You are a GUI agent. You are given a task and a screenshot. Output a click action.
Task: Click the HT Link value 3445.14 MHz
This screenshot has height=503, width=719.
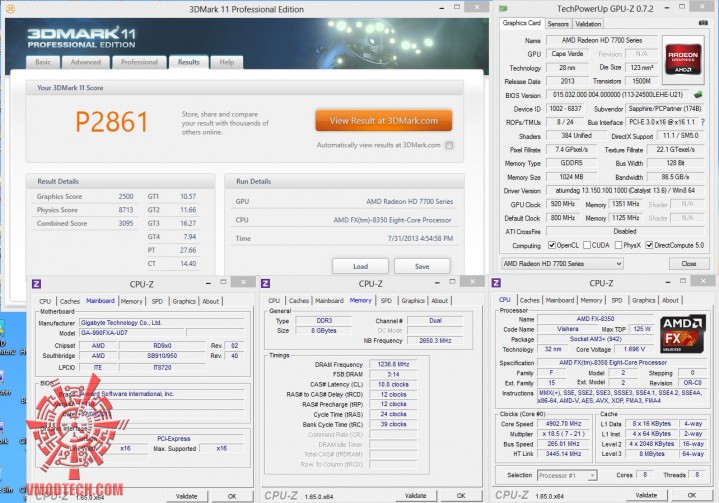(564, 454)
